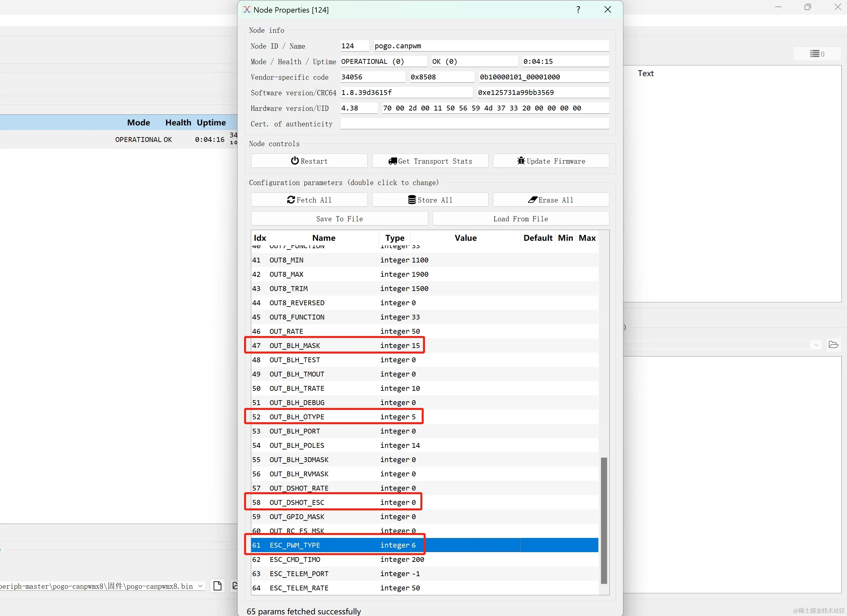Click Load From File button
The height and width of the screenshot is (616, 847).
coord(520,219)
